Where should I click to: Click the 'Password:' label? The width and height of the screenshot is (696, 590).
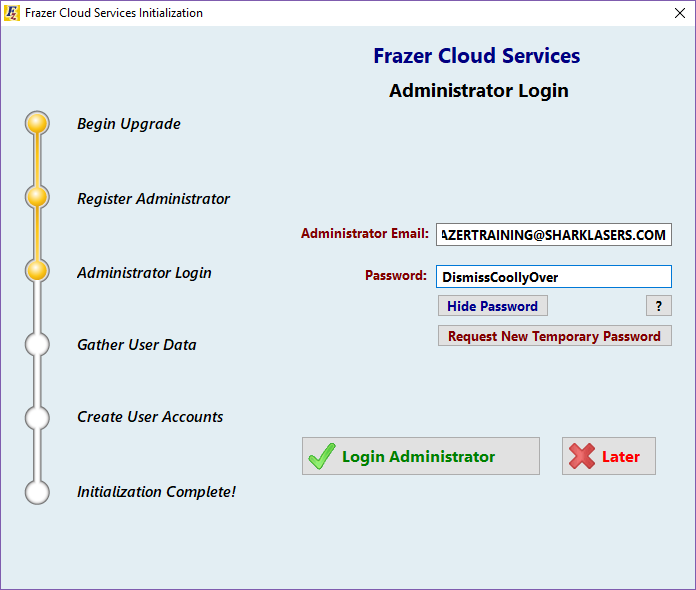[395, 276]
